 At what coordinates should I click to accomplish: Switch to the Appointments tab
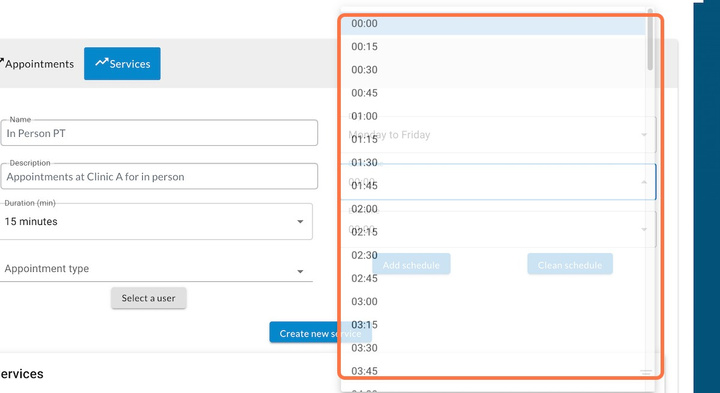38,63
